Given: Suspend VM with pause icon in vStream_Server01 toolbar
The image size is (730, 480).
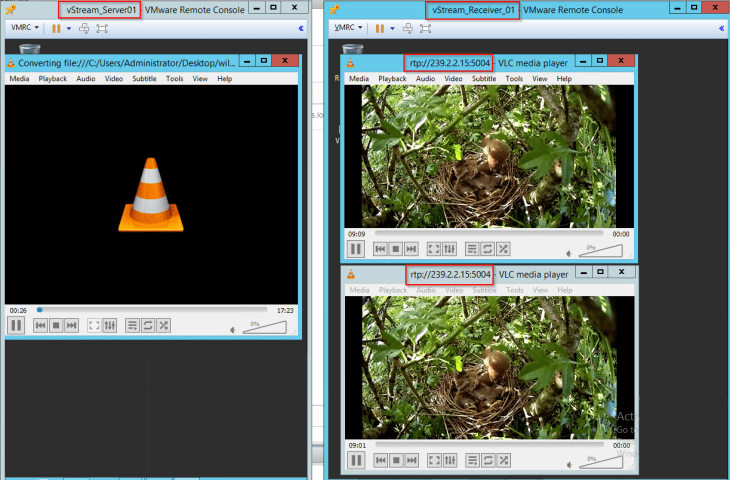Looking at the screenshot, I should point(56,28).
